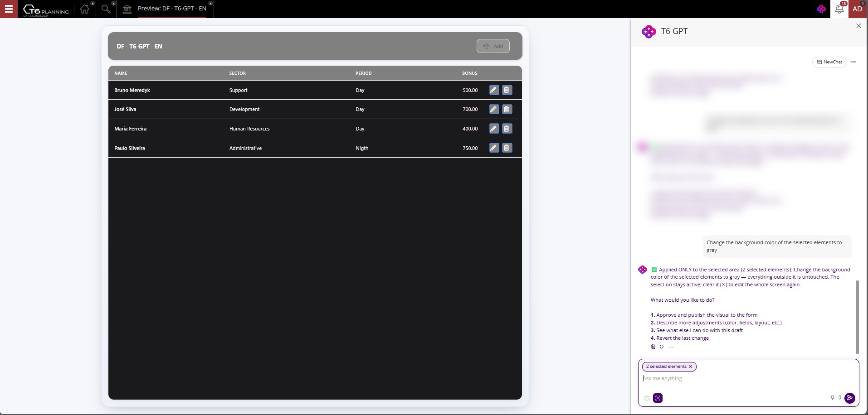Toggle the element selection mode button
The height and width of the screenshot is (415, 868).
pos(658,398)
